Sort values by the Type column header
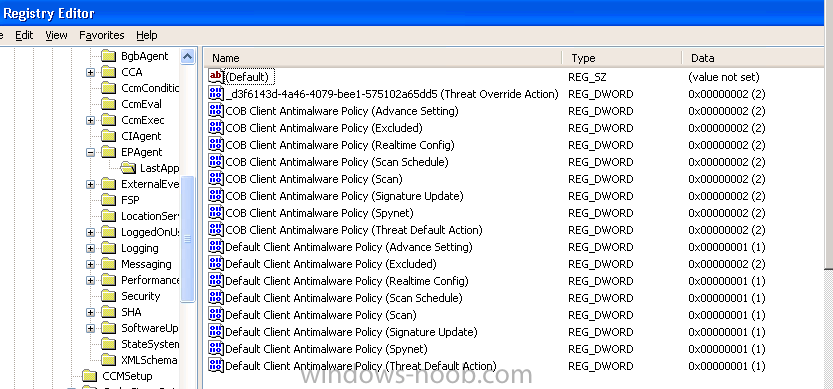 tap(622, 58)
